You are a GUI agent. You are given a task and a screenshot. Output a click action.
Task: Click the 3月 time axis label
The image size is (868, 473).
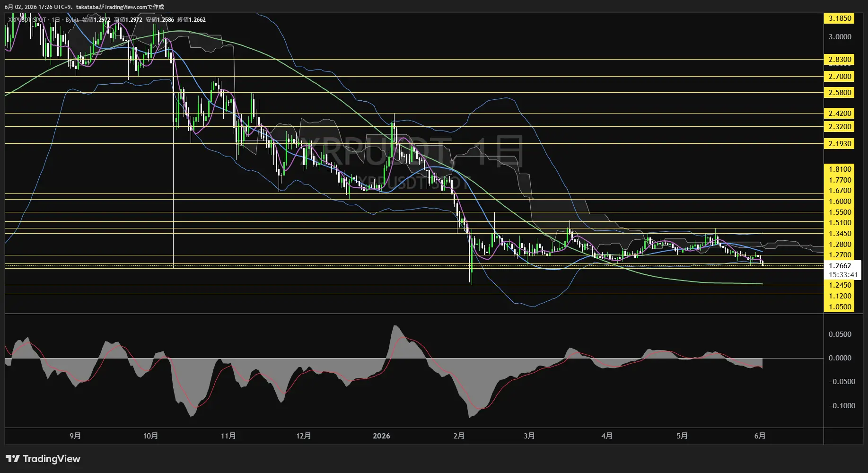coord(529,436)
